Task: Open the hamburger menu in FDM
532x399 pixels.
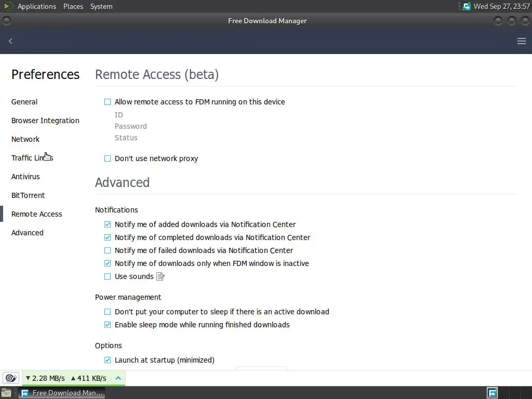Action: click(522, 41)
